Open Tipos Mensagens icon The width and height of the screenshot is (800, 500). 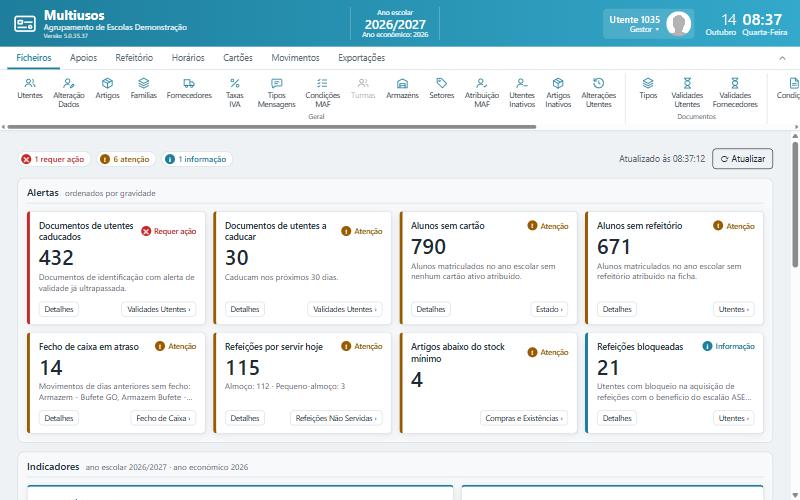[277, 92]
